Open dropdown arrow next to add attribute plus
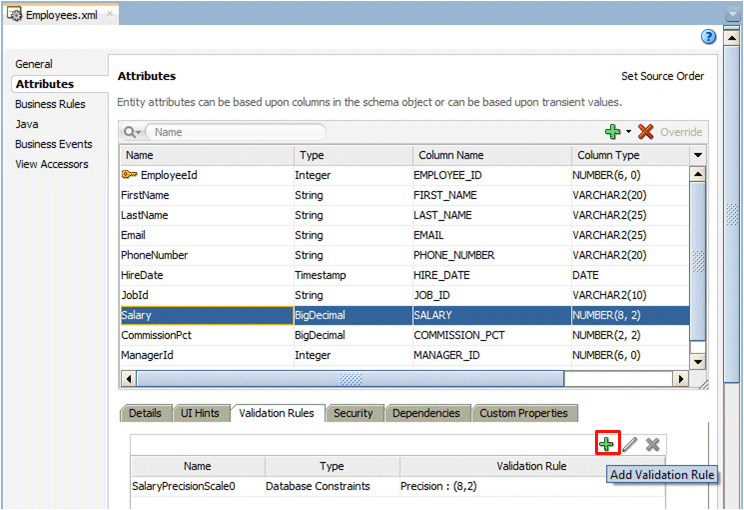This screenshot has height=510, width=744. pyautogui.click(x=628, y=131)
